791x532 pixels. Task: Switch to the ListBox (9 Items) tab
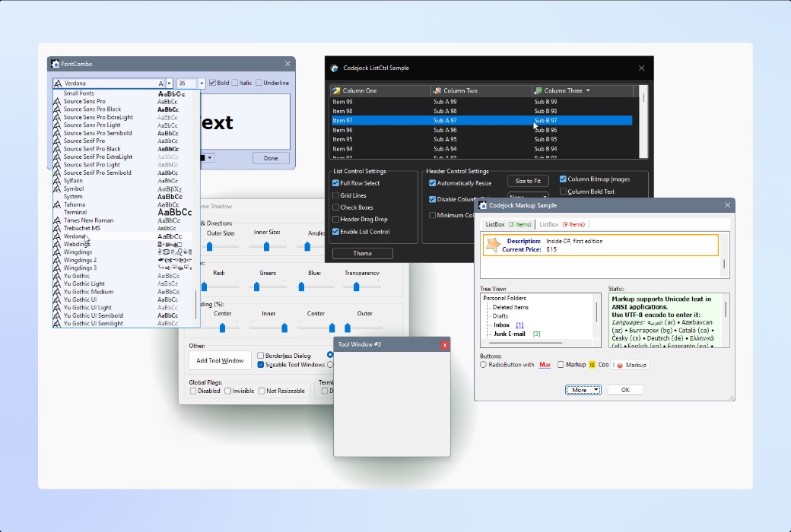(562, 224)
